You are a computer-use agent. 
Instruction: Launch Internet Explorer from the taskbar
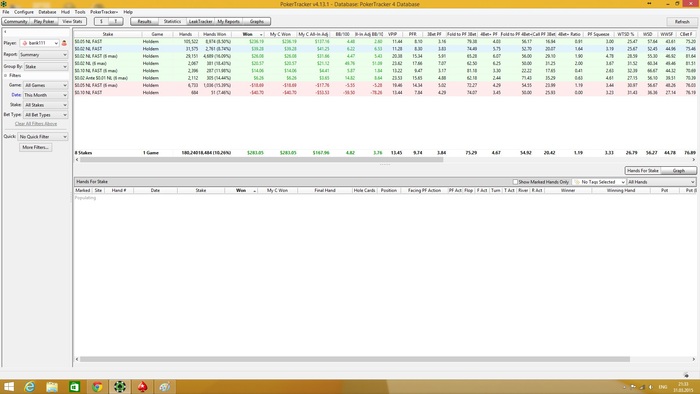(29, 386)
